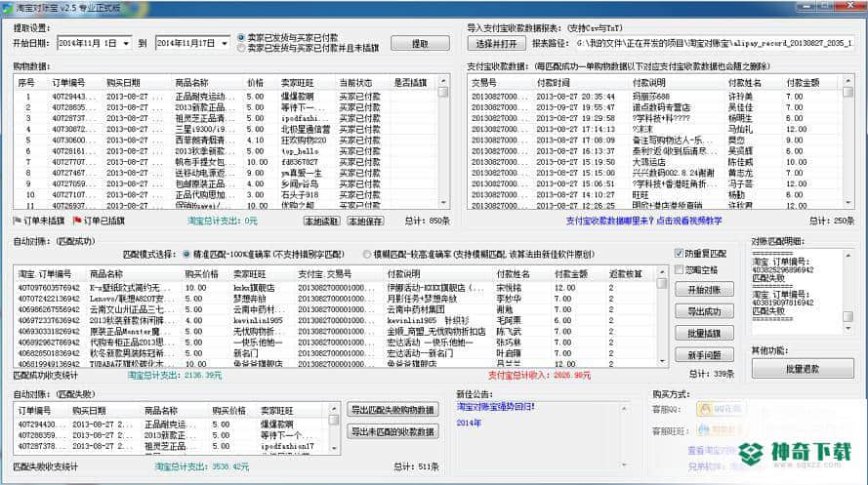Select failed row with seller ipodfashion17

171,446
